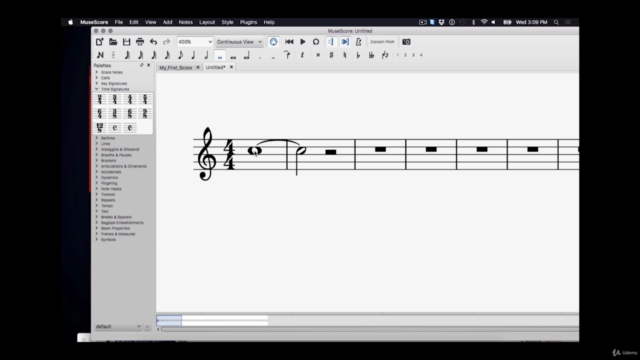Apply double sharp accidental

[x=318, y=55]
